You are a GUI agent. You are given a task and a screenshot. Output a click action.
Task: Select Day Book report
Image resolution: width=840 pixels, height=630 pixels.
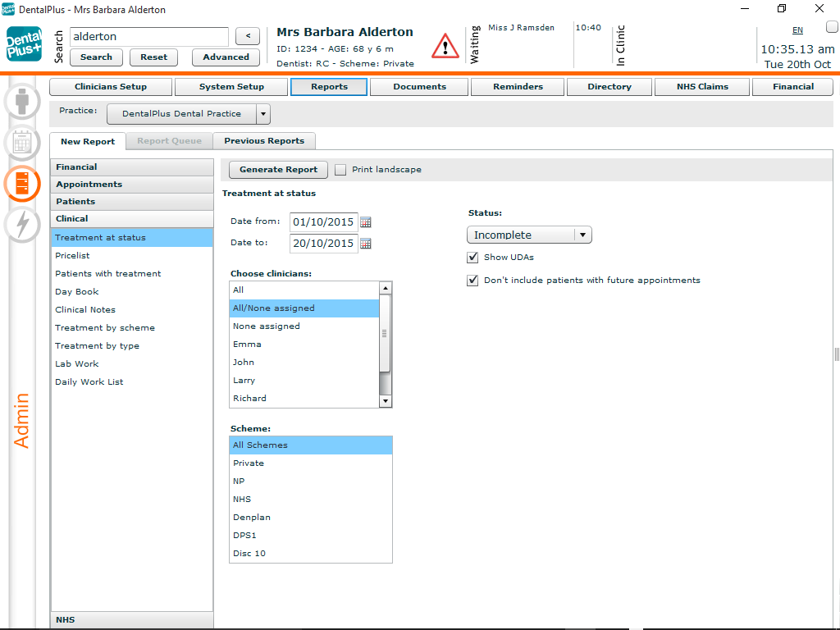[x=132, y=292]
